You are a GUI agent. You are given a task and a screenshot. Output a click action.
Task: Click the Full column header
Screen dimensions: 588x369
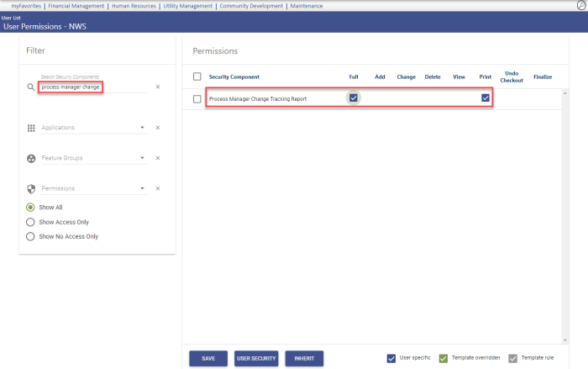pos(354,77)
